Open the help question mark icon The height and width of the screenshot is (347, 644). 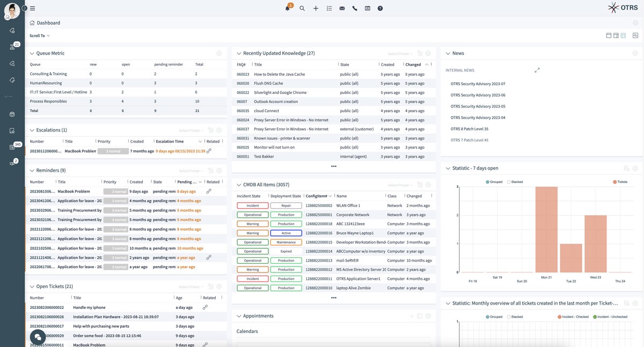coord(380,8)
